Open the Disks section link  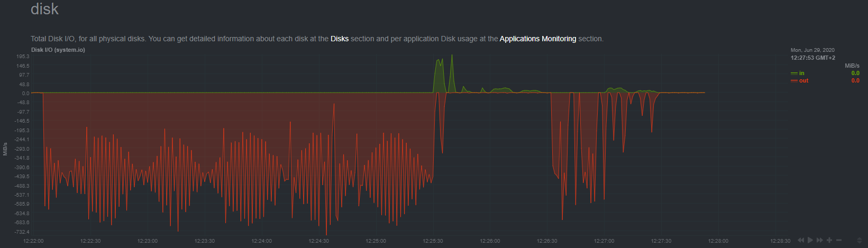click(x=340, y=39)
